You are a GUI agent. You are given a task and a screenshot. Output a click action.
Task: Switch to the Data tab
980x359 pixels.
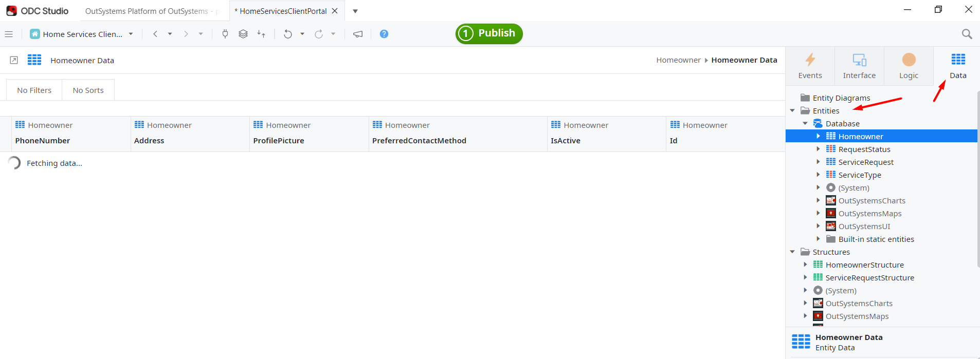pyautogui.click(x=958, y=66)
